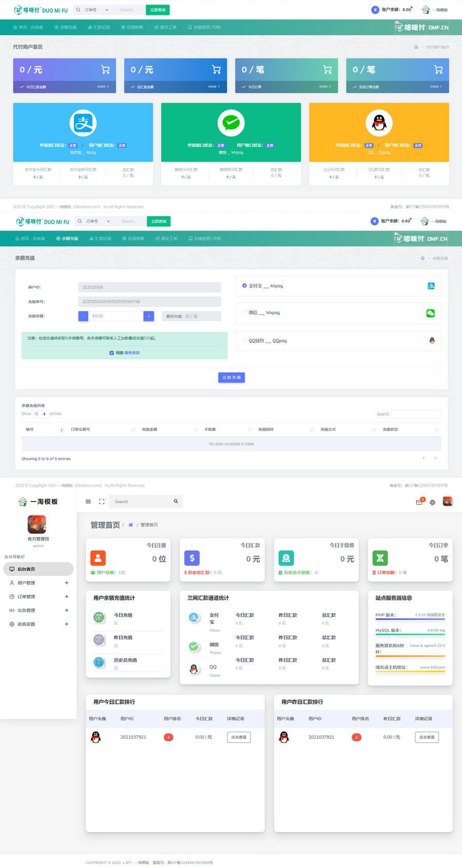Sort the recharge table by 充值金额 column
462x868 pixels.
pyautogui.click(x=169, y=429)
